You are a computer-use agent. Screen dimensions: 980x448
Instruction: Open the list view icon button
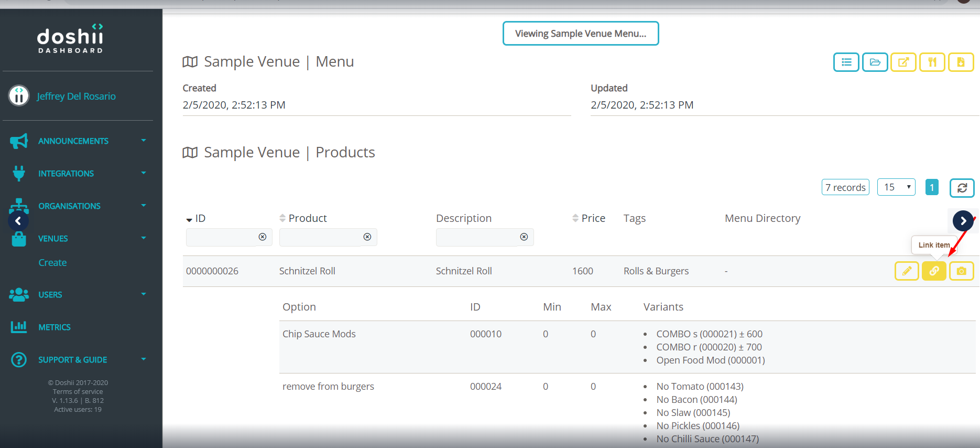[846, 62]
